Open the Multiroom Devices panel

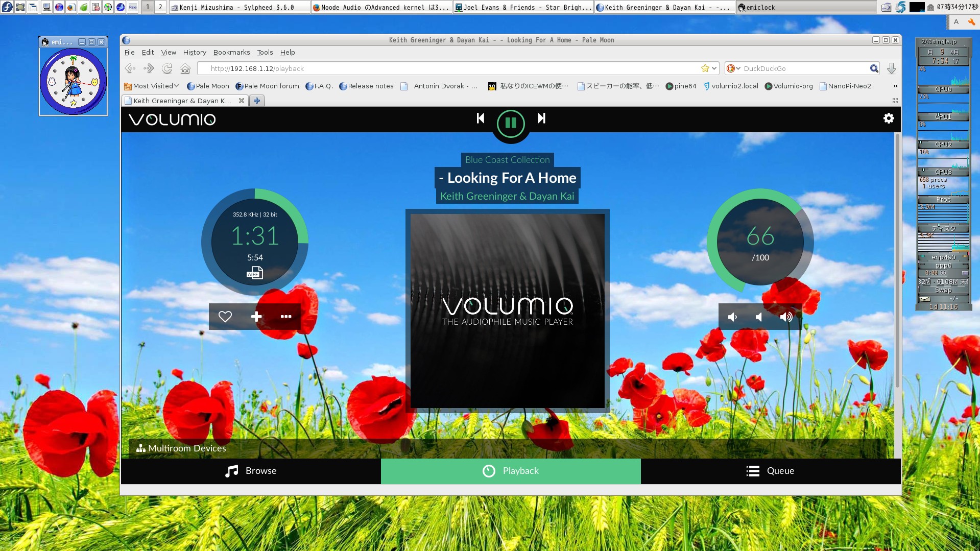point(181,448)
